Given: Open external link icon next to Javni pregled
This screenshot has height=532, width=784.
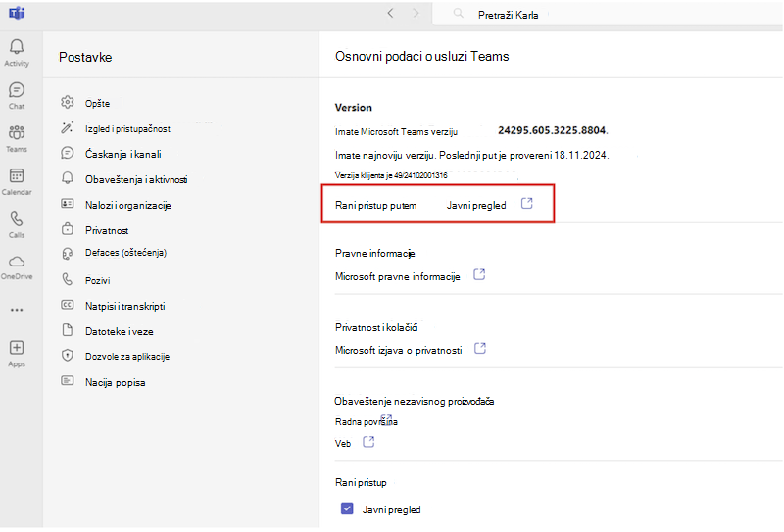Looking at the screenshot, I should tap(527, 203).
